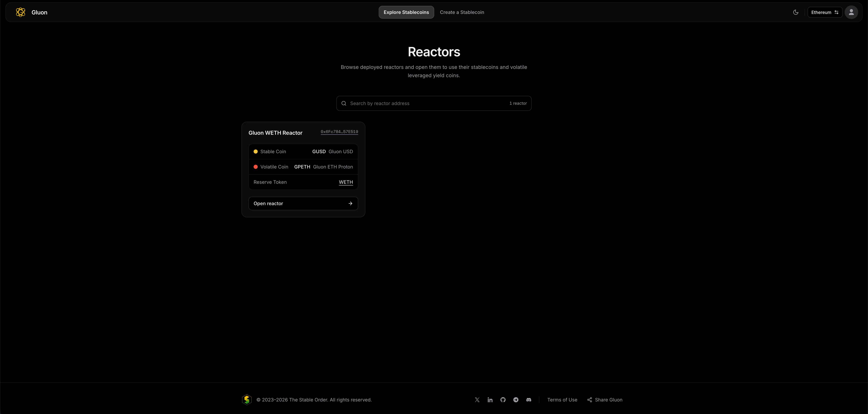868x414 pixels.
Task: Click the WETH reserve token link
Action: (346, 182)
